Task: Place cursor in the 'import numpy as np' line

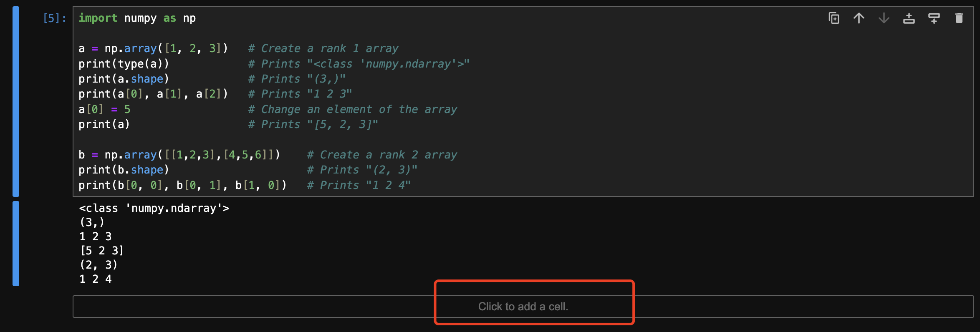Action: pos(137,18)
